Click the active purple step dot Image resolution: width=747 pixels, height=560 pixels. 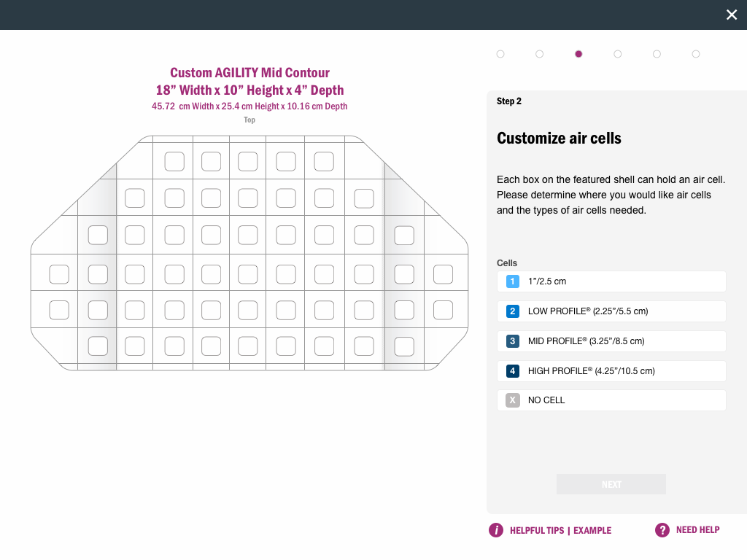coord(578,54)
